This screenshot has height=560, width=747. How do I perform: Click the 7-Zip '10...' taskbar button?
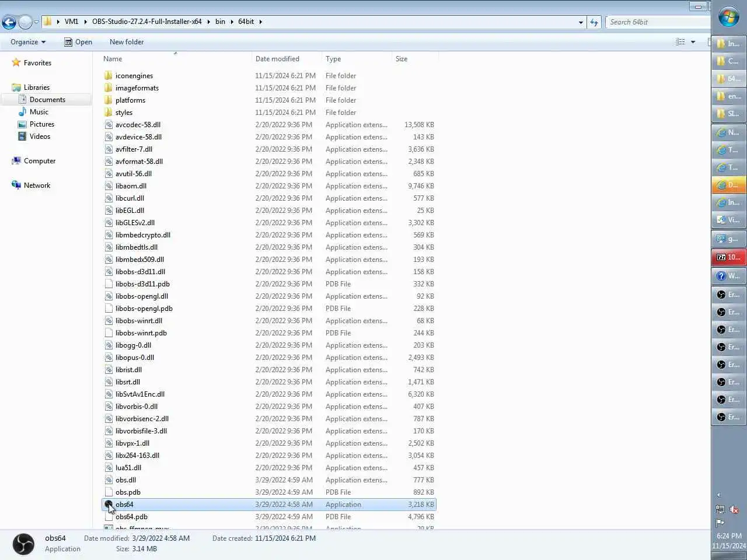point(729,257)
